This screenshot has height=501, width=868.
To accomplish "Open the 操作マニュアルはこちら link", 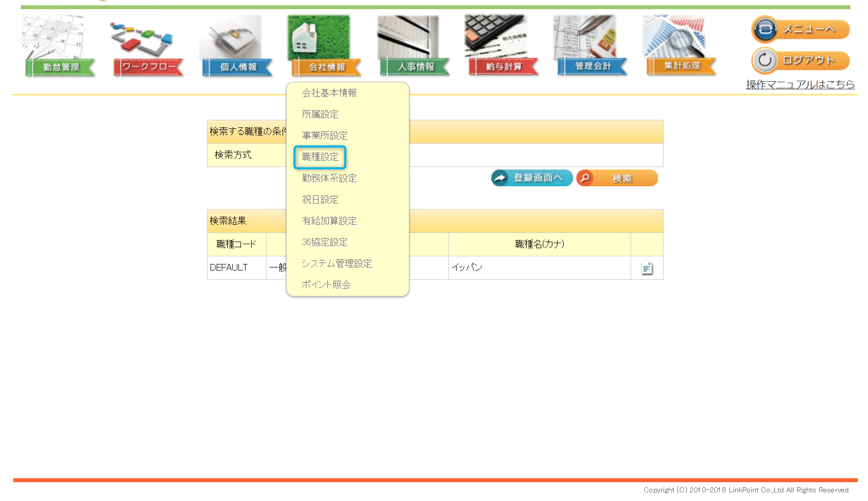I will (800, 84).
